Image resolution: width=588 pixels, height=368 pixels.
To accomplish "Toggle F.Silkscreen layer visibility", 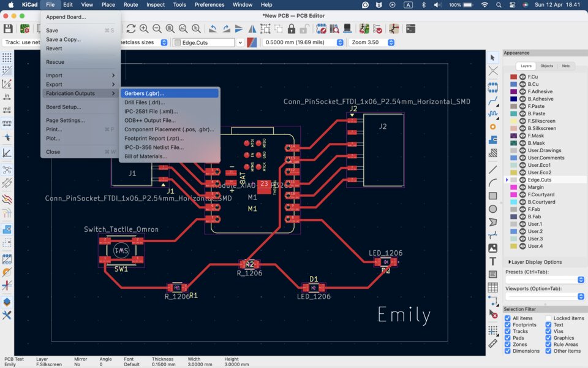I will (x=522, y=121).
